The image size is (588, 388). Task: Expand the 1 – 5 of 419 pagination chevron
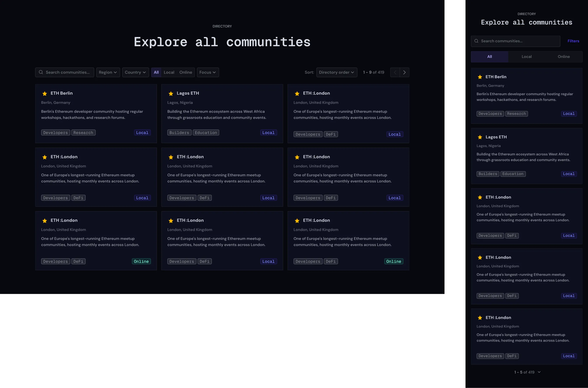[x=539, y=372]
